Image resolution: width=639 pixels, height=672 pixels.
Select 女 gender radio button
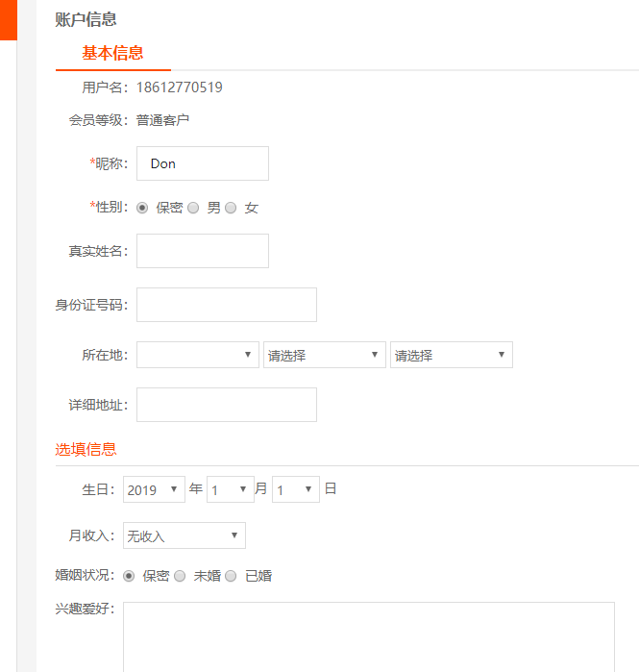click(231, 208)
